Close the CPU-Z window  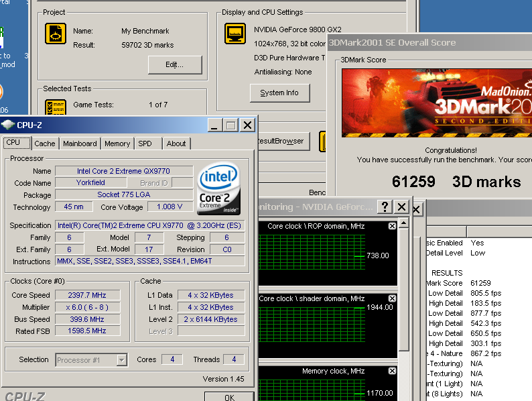pos(248,125)
